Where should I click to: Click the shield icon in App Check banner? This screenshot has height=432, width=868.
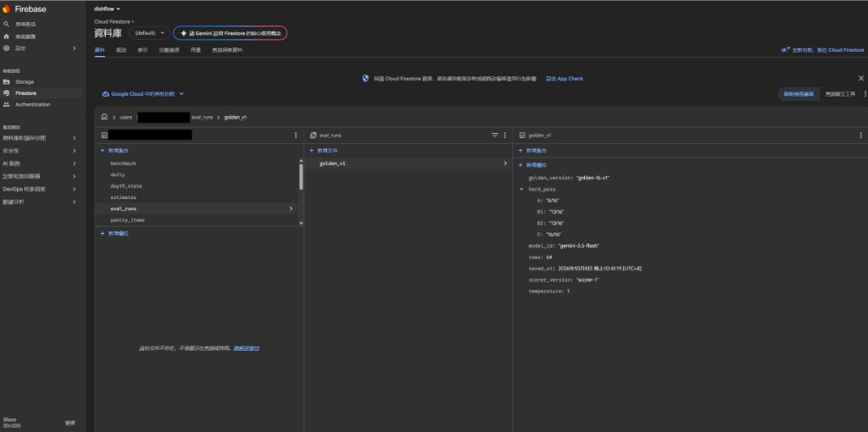coord(365,79)
